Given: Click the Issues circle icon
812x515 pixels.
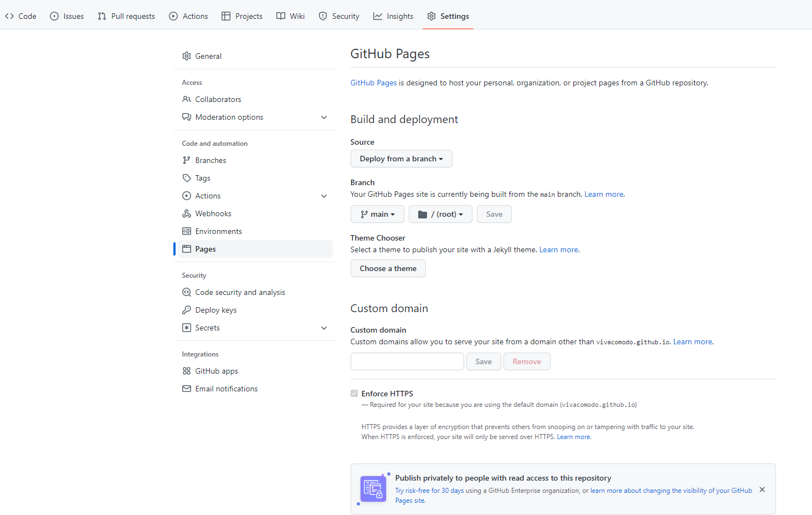Looking at the screenshot, I should click(54, 16).
